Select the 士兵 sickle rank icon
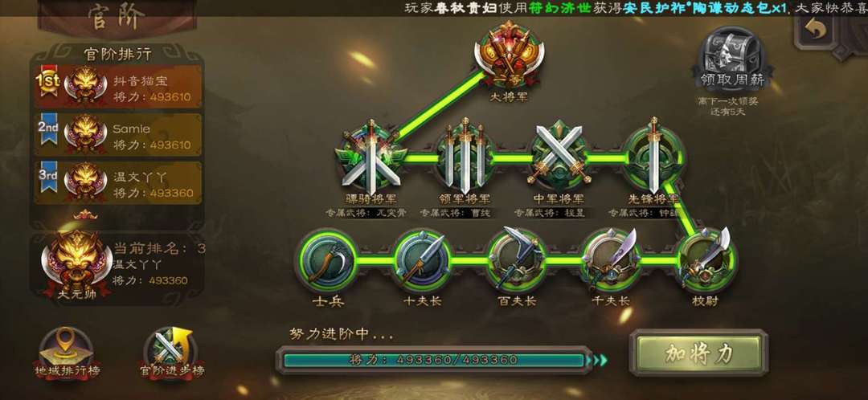 click(325, 260)
